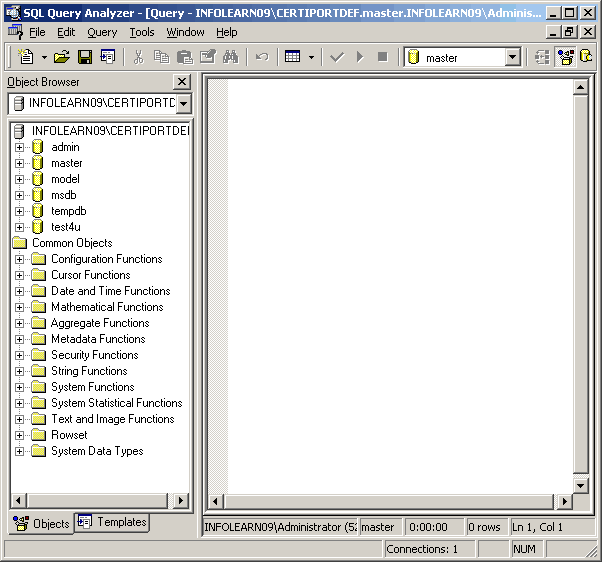Click the Display Estimated Execution Plan icon
This screenshot has height=562, width=602.
click(542, 57)
